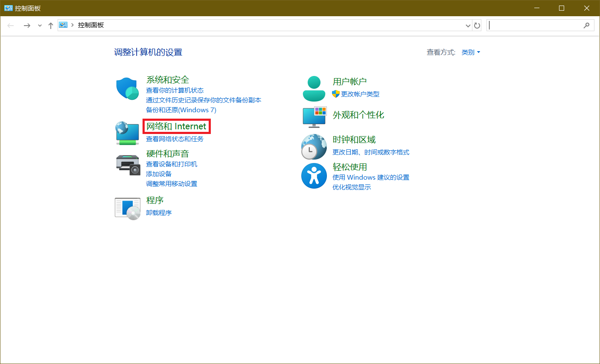Open the address bar history dropdown
The height and width of the screenshot is (364, 600).
[468, 26]
